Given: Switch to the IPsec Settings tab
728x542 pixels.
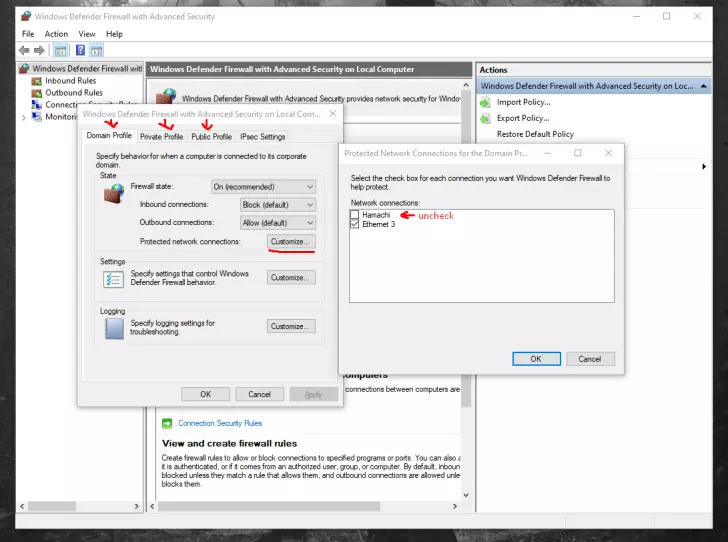Looking at the screenshot, I should pyautogui.click(x=263, y=137).
